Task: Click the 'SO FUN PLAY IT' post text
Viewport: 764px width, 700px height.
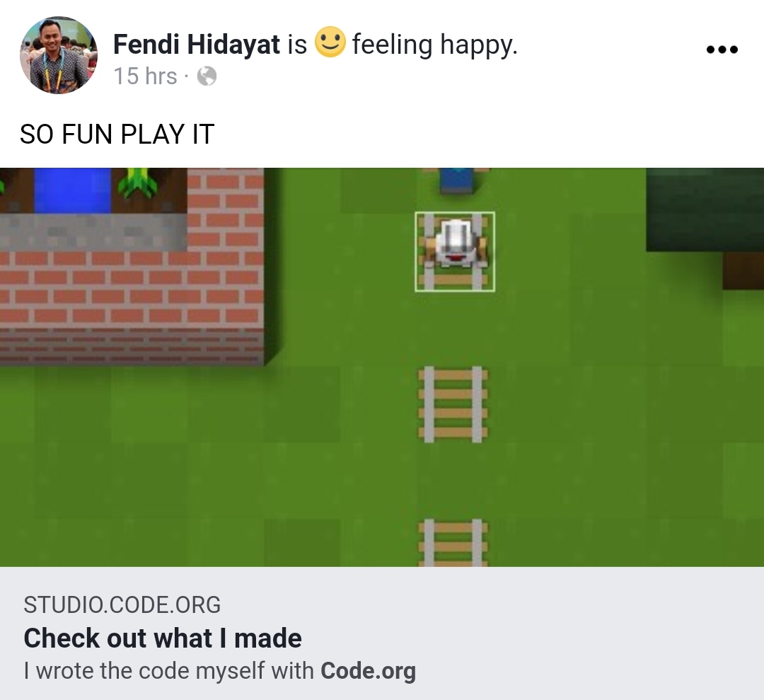Action: coord(117,134)
